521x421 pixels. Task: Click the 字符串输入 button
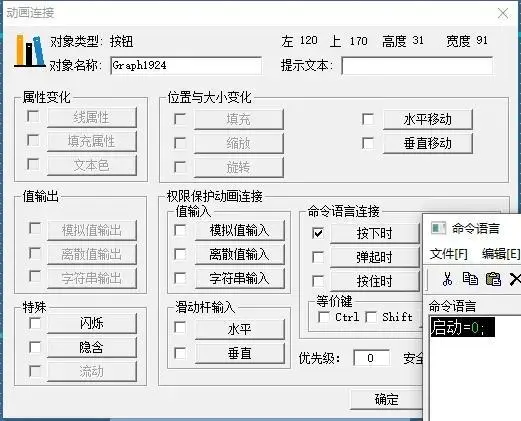(240, 278)
